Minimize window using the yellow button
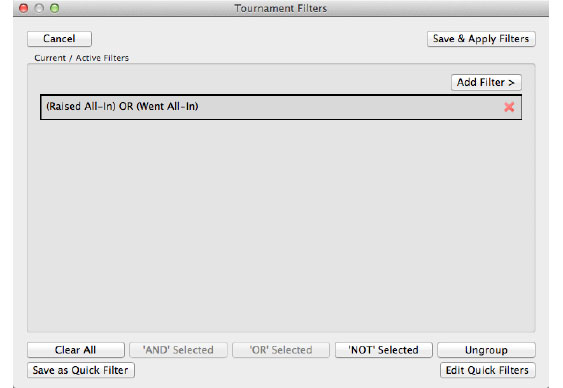Image resolution: width=563 pixels, height=388 pixels. [x=39, y=8]
